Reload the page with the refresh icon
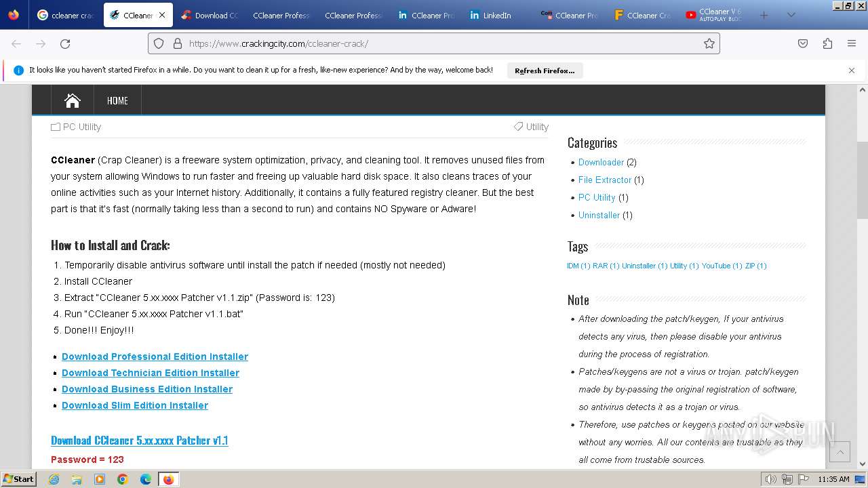Image resolution: width=868 pixels, height=488 pixels. (65, 43)
